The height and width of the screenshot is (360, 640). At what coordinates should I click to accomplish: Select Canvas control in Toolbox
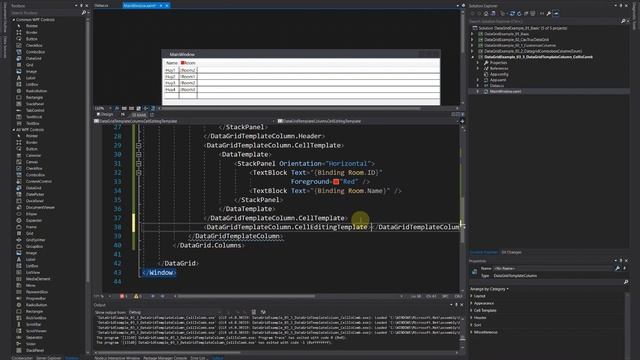click(31, 162)
